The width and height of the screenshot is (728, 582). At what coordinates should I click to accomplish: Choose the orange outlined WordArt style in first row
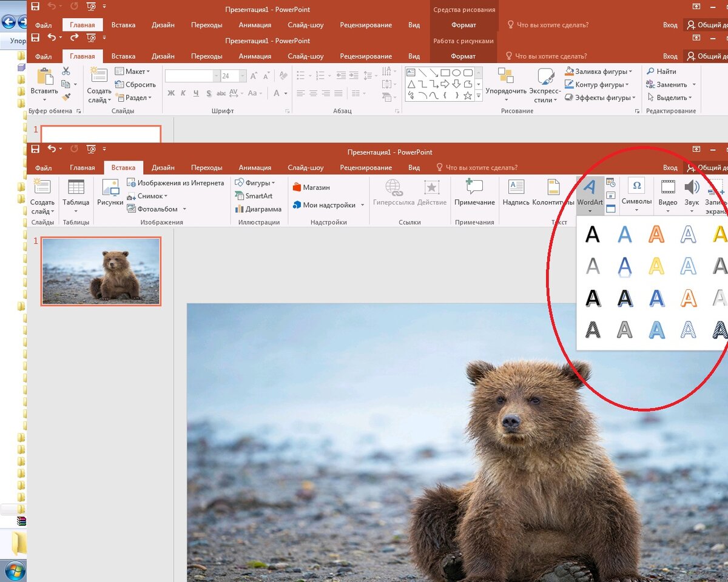pyautogui.click(x=656, y=233)
